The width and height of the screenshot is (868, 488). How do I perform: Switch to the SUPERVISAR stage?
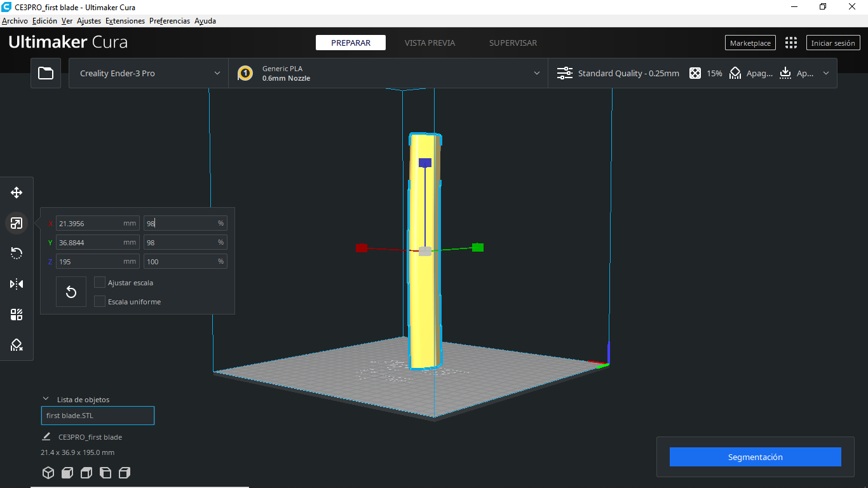(x=513, y=43)
